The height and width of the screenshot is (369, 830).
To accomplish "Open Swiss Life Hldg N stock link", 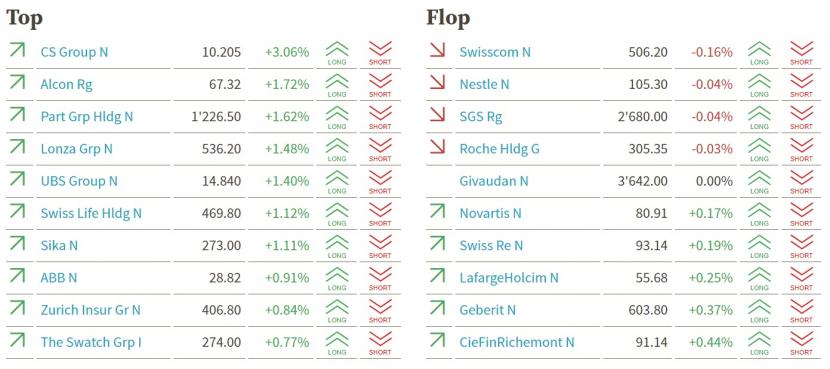I will click(91, 213).
